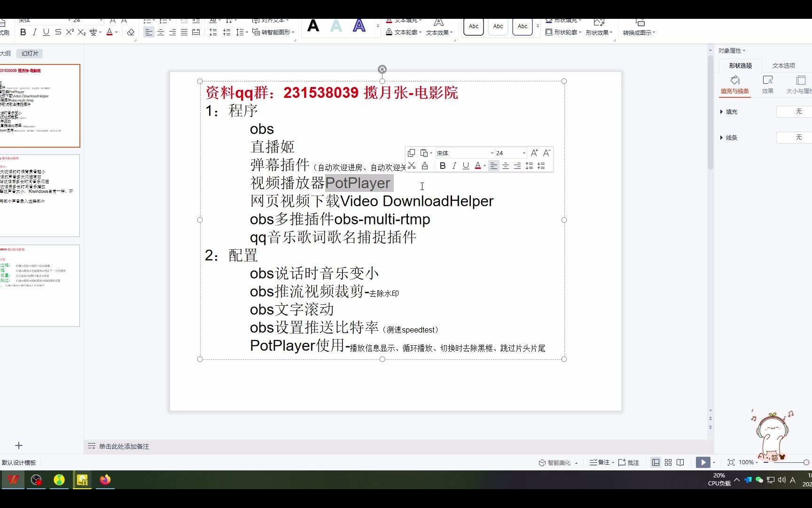Open the 文本轮廓 dropdown
The width and height of the screenshot is (812, 508).
point(404,32)
